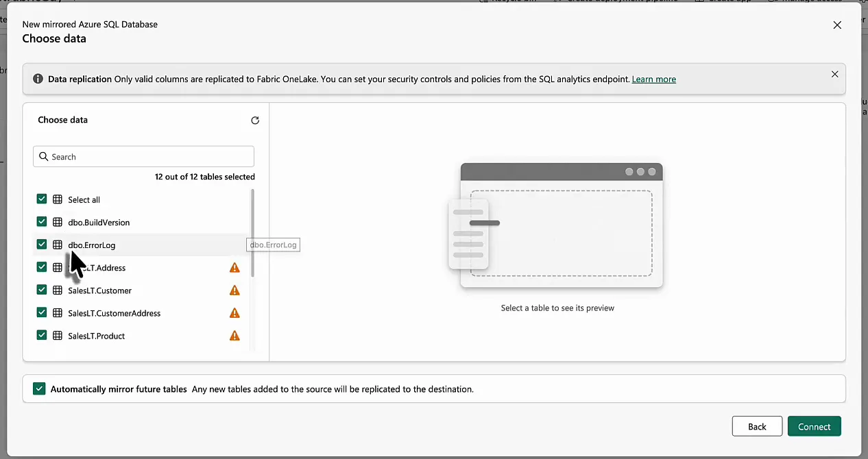Click the warning icon on the SalesLT.Customer row
This screenshot has height=459, width=868.
(x=234, y=290)
